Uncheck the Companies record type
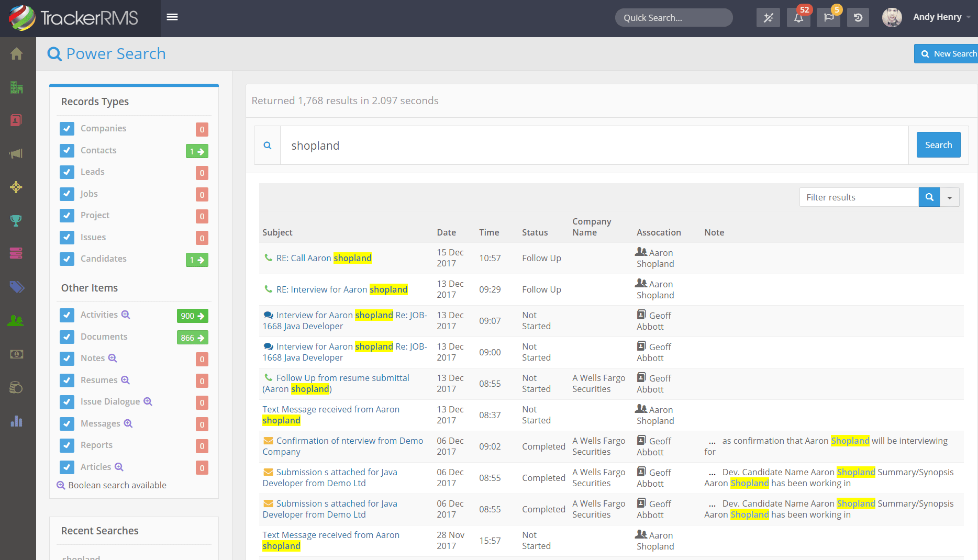 (67, 129)
